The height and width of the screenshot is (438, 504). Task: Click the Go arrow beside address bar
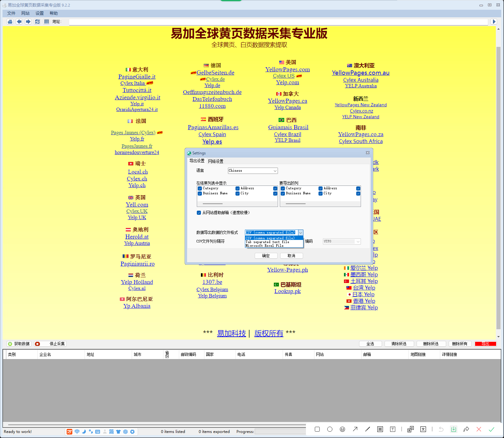494,21
